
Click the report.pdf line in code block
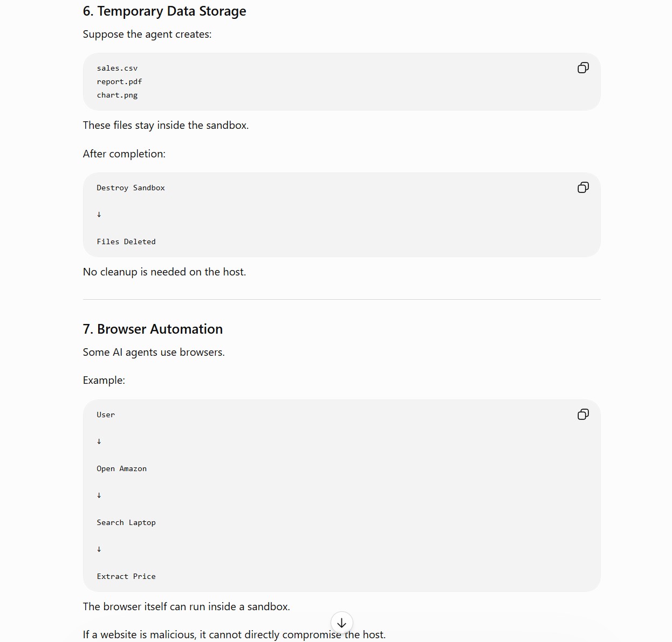click(x=119, y=82)
